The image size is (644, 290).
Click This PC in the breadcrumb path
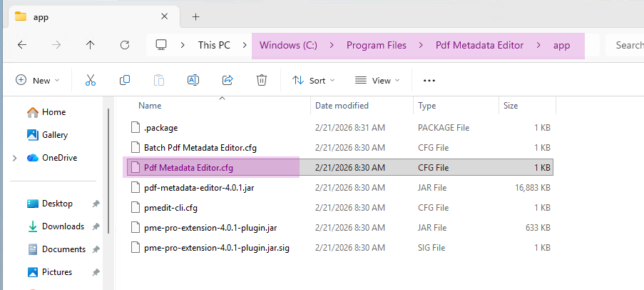[214, 45]
